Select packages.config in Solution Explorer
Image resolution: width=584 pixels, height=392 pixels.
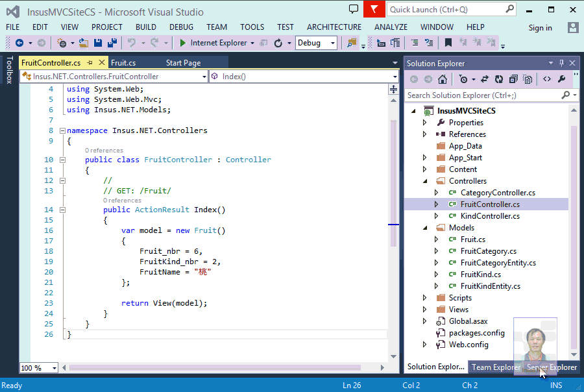[477, 333]
